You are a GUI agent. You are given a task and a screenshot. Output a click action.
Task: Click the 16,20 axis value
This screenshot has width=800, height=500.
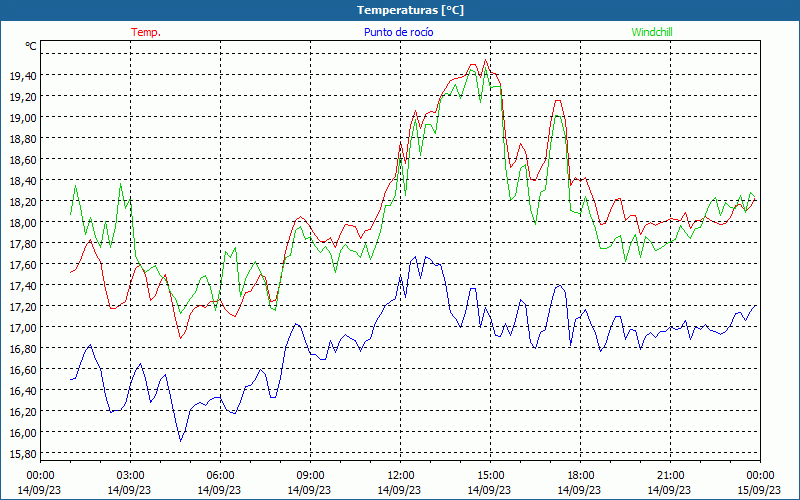coord(23,411)
